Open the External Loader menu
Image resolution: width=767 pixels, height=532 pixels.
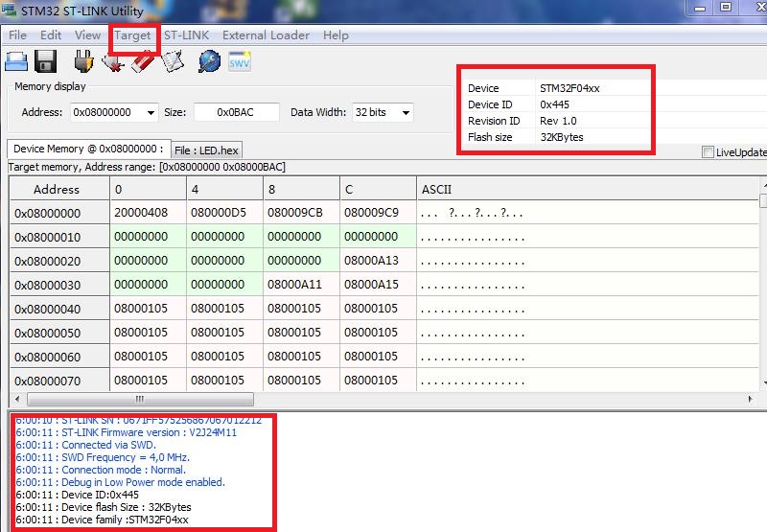point(266,35)
